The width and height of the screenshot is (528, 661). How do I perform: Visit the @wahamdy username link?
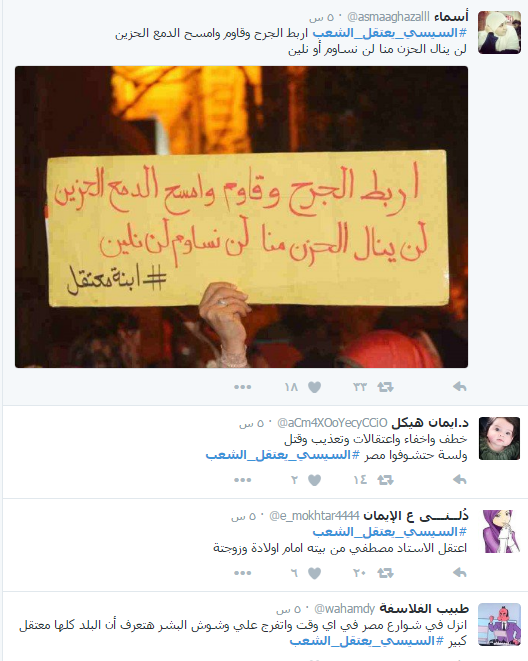[345, 609]
